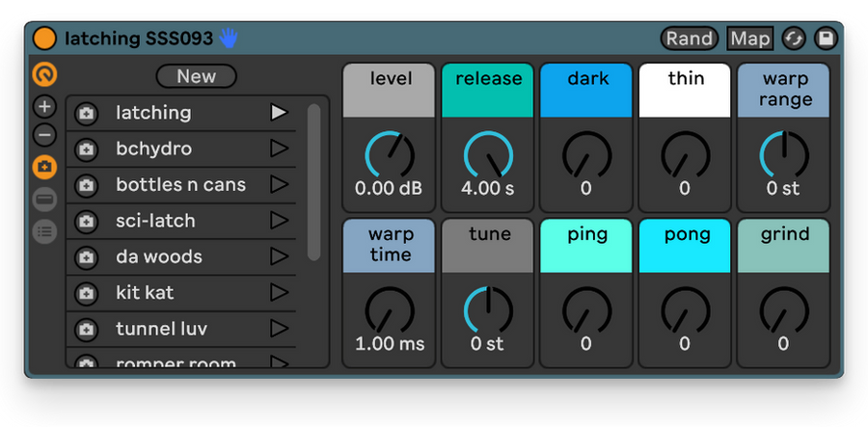Overwrite the latching variation camera icon

click(x=86, y=114)
